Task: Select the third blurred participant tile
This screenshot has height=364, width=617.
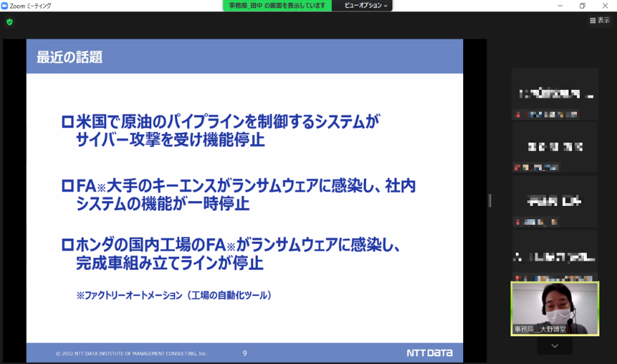Action: click(554, 202)
